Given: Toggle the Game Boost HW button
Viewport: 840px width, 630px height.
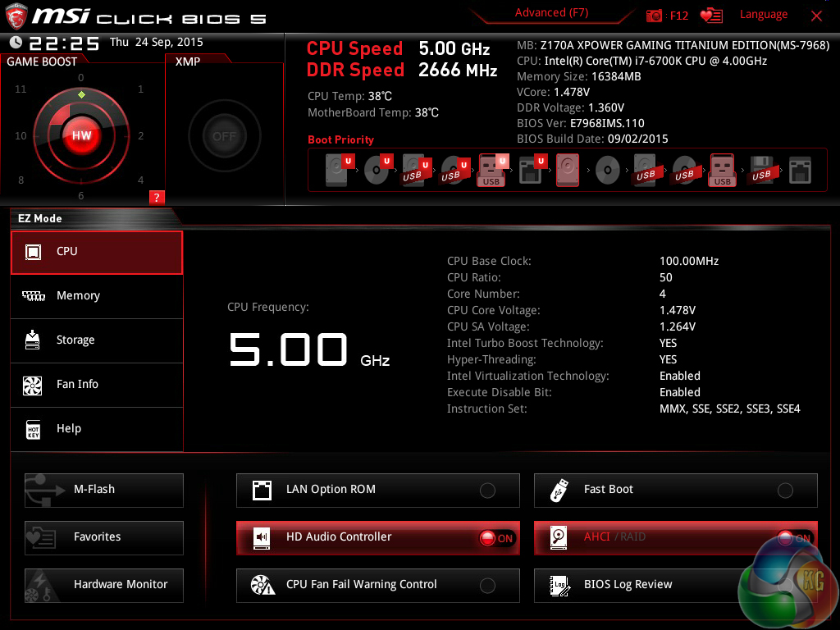Looking at the screenshot, I should [x=81, y=135].
